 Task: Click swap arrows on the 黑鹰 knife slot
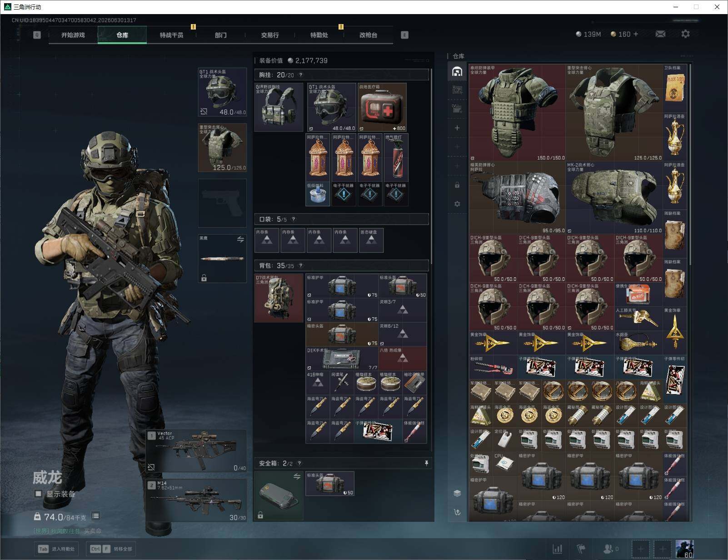pos(240,239)
